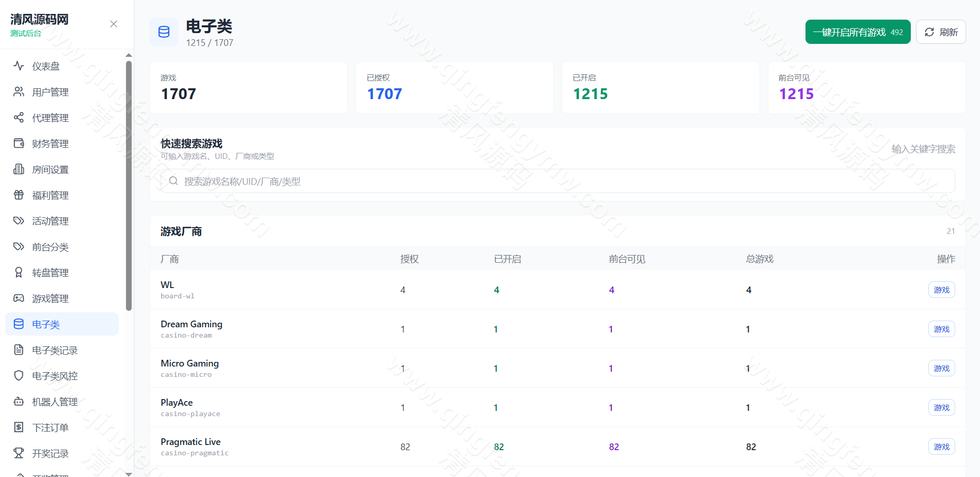Click the agent management share icon
Viewport: 980px width, 477px height.
19,118
